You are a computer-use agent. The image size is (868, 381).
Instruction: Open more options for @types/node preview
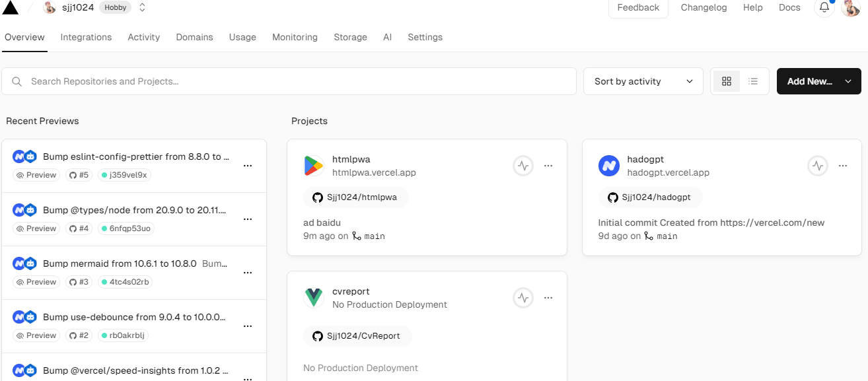pyautogui.click(x=248, y=219)
